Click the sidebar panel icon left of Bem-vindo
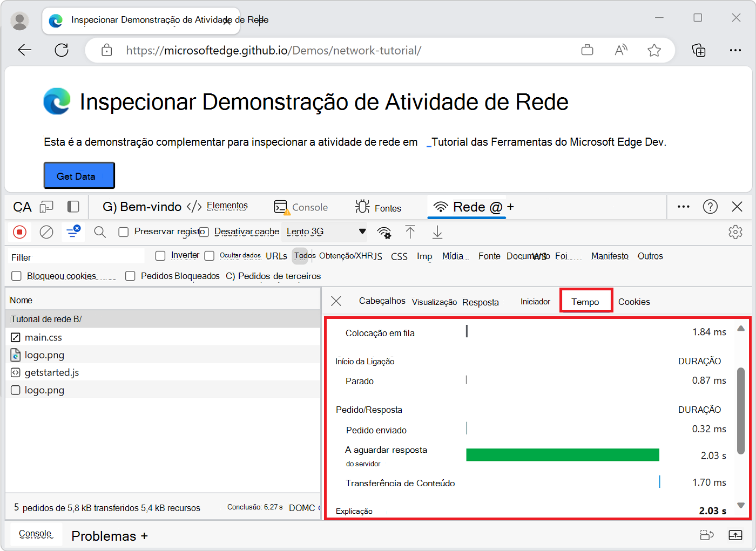 (73, 207)
